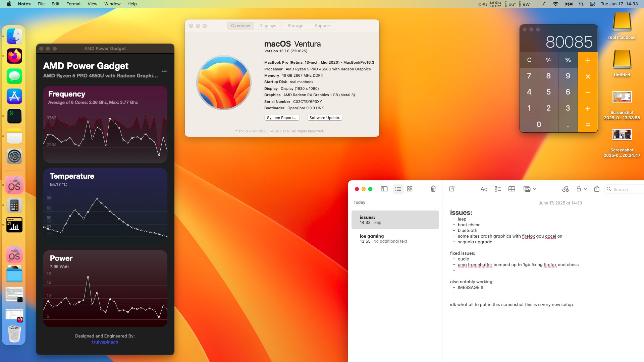Screen dimensions: 644x362
Task: Open Control Center from menu bar
Action: click(x=592, y=4)
